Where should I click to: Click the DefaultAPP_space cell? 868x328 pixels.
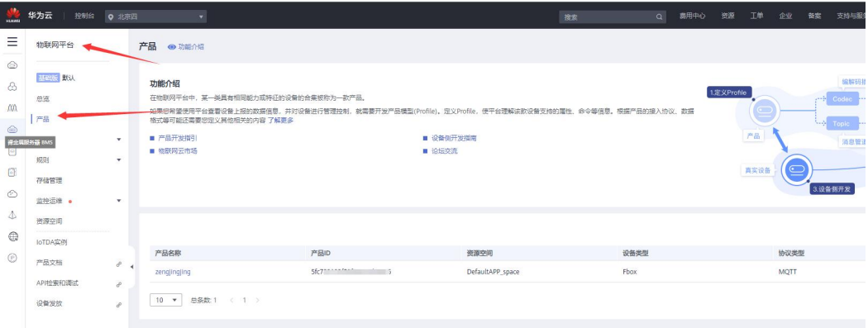pyautogui.click(x=494, y=272)
